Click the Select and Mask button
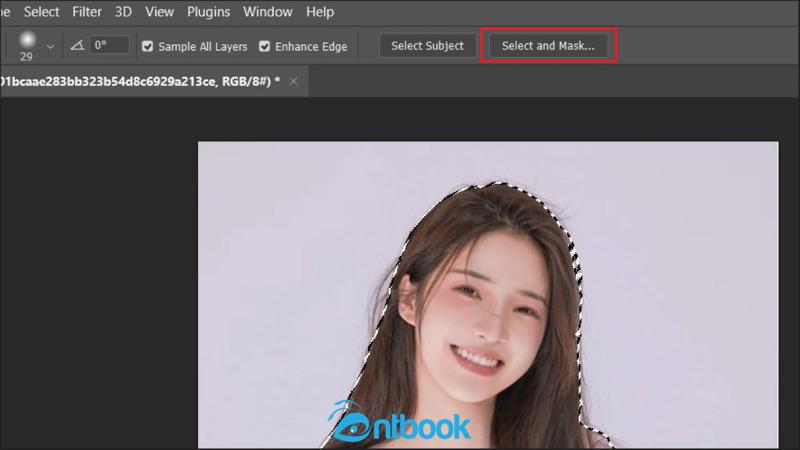Viewport: 800px width, 450px height. (x=548, y=46)
